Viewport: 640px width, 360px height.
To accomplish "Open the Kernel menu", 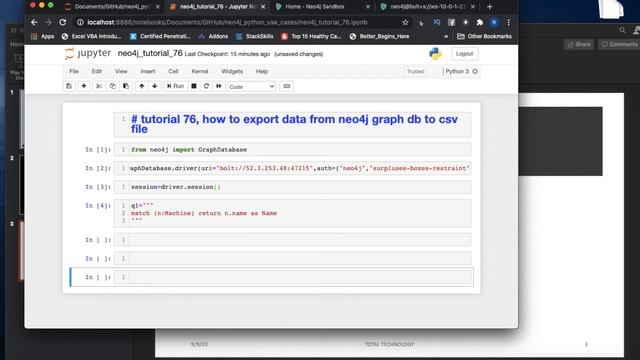I will click(200, 71).
